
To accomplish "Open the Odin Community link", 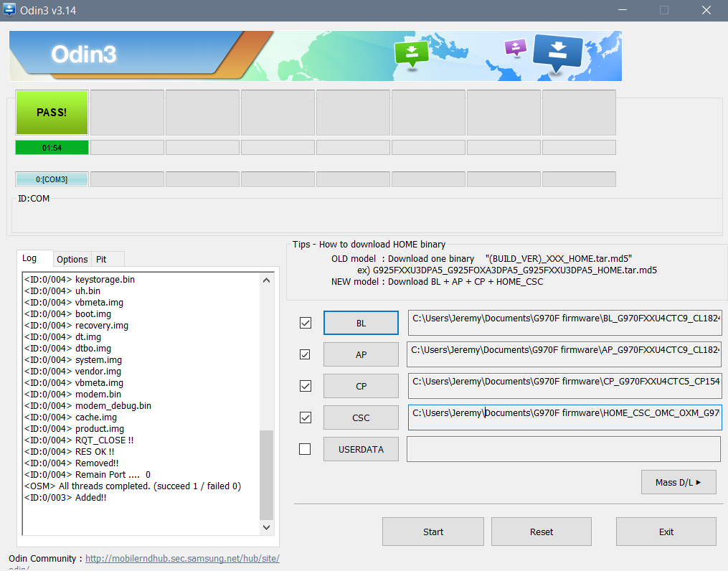I will pos(182,558).
